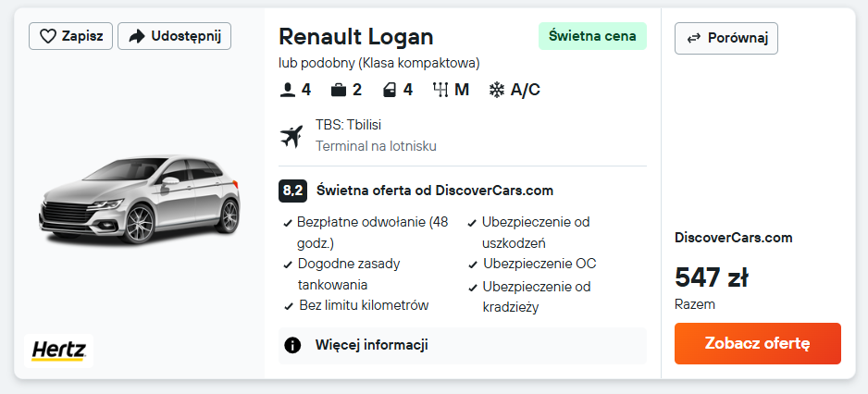868x394 pixels.
Task: Click 'Świetna oferta od DiscoverCars.com' heading
Action: [435, 191]
